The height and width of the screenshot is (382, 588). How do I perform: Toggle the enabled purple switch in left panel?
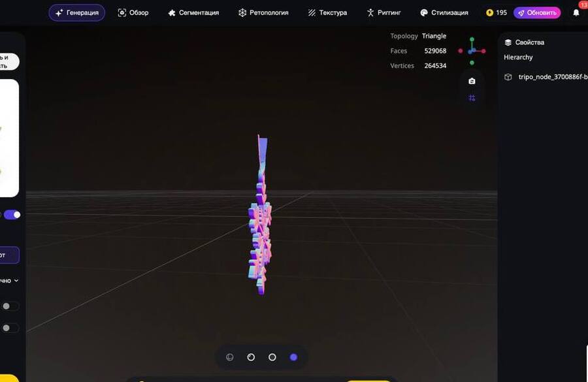tap(12, 215)
